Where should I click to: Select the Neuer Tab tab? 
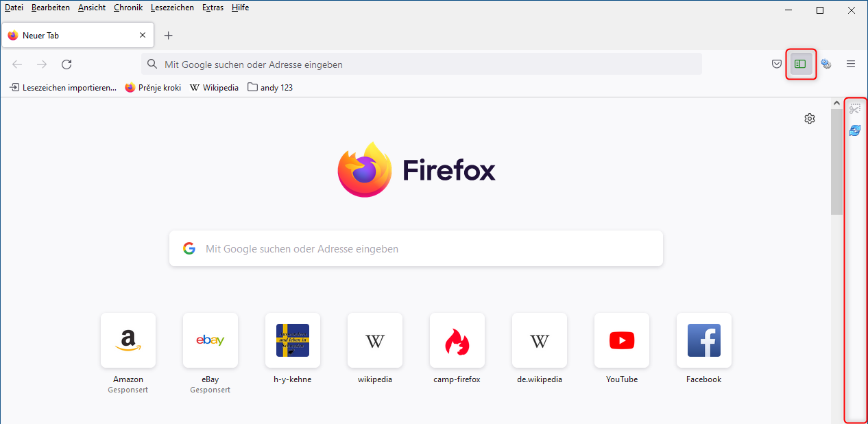pos(77,36)
